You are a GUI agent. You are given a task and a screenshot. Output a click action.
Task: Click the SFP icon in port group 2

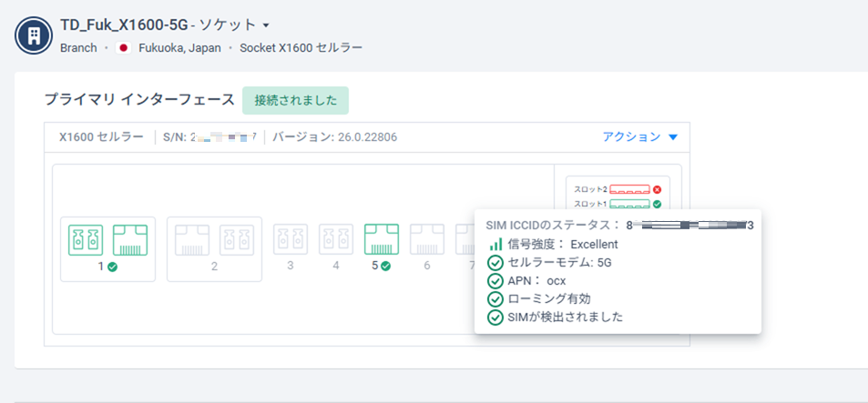pos(237,240)
